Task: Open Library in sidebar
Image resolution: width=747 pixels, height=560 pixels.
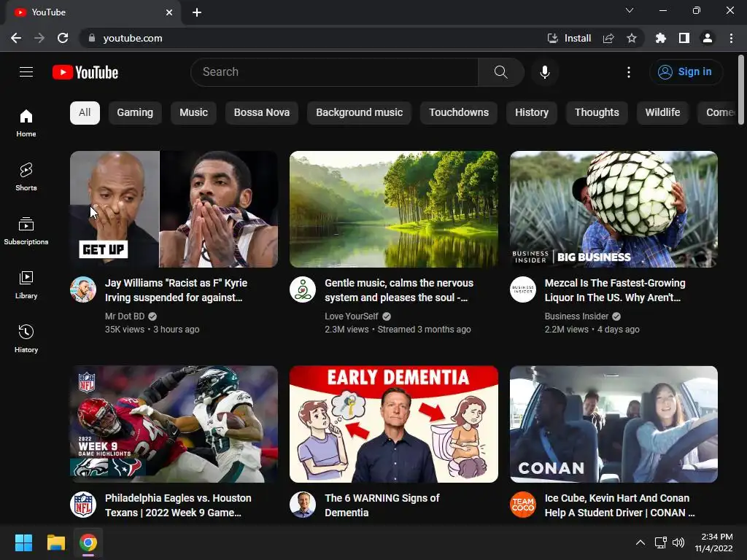Action: coord(26,285)
